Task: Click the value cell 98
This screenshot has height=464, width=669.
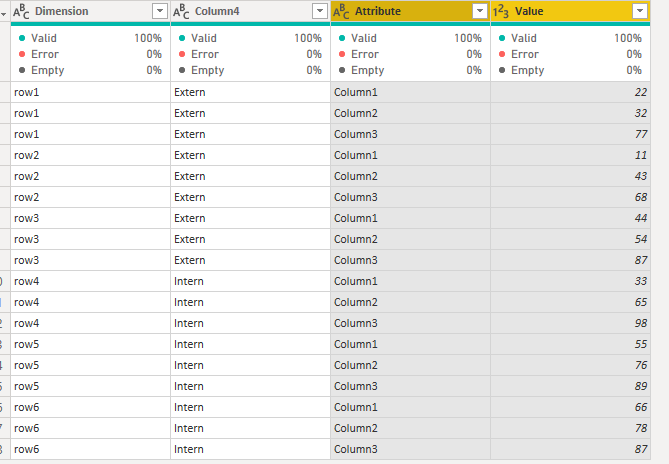Action: (x=570, y=323)
